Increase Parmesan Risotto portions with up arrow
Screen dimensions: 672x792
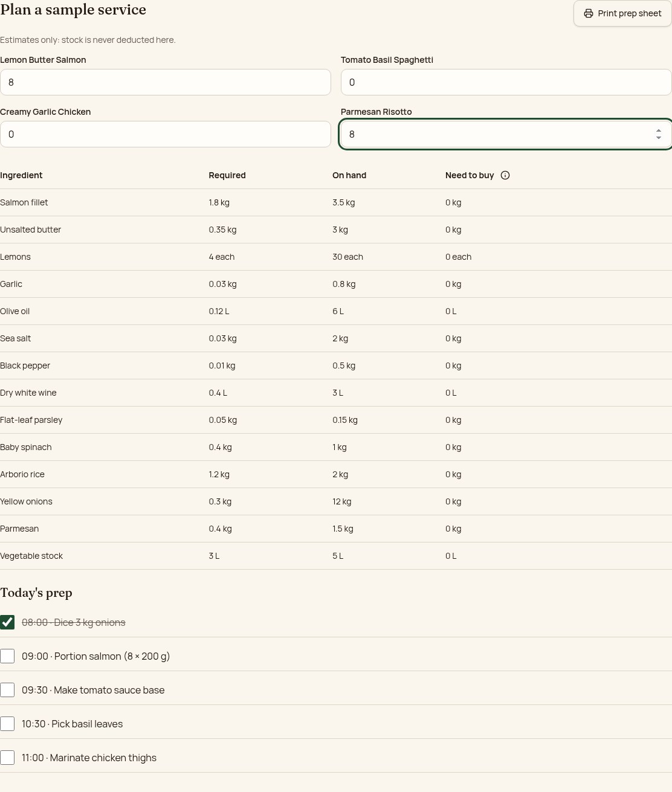pos(659,130)
